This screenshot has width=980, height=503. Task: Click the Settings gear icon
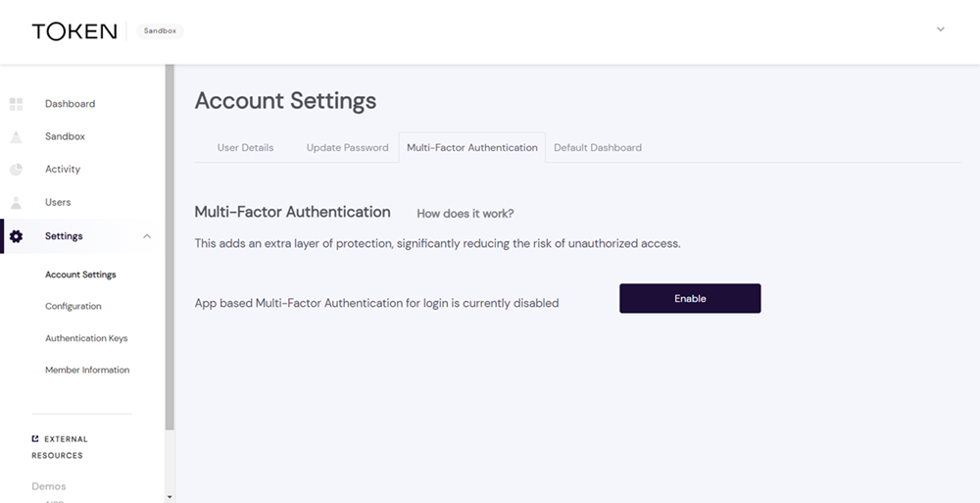(x=16, y=236)
